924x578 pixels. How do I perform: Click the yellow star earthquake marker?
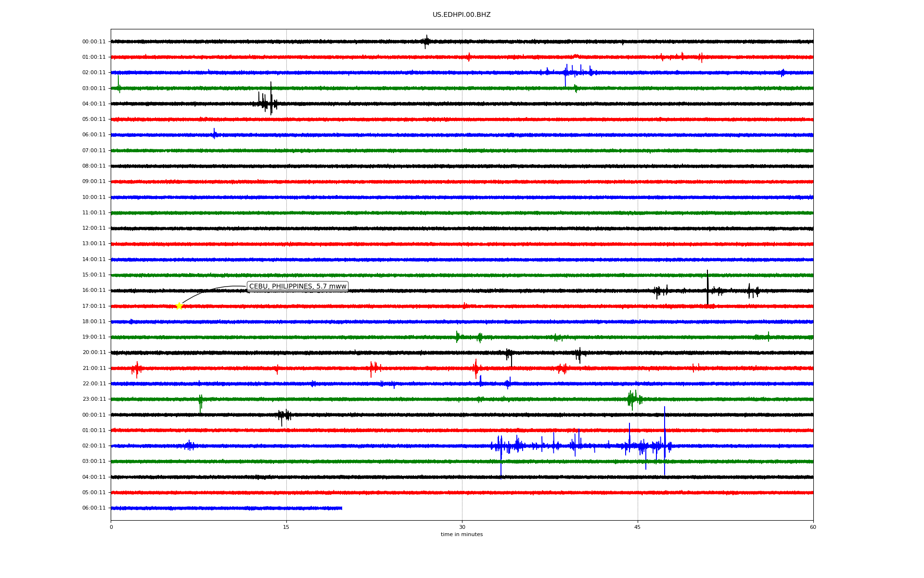point(179,306)
